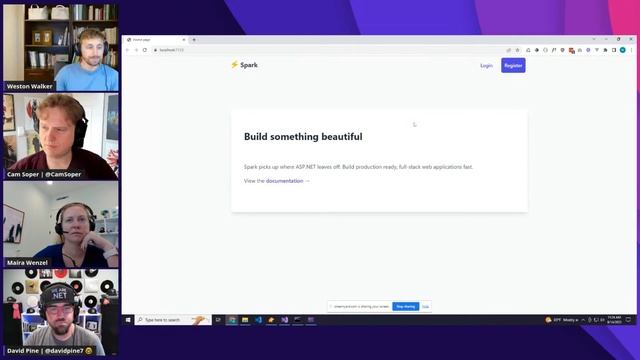Go back in the browser

(127, 50)
